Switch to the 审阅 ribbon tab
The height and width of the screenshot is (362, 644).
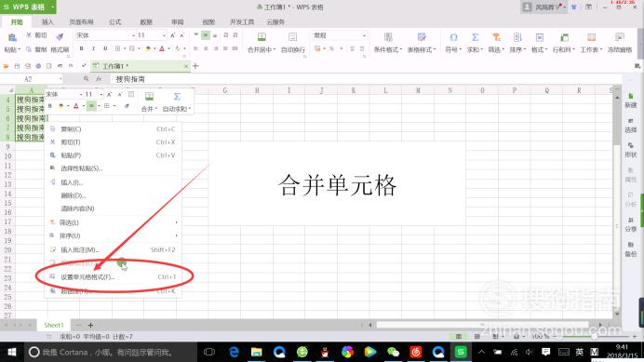pyautogui.click(x=178, y=21)
